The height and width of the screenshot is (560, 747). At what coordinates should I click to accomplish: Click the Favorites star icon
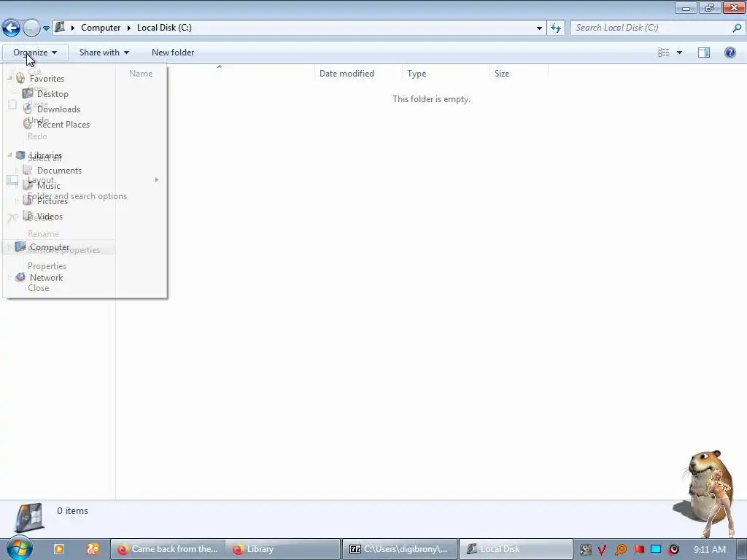click(20, 78)
